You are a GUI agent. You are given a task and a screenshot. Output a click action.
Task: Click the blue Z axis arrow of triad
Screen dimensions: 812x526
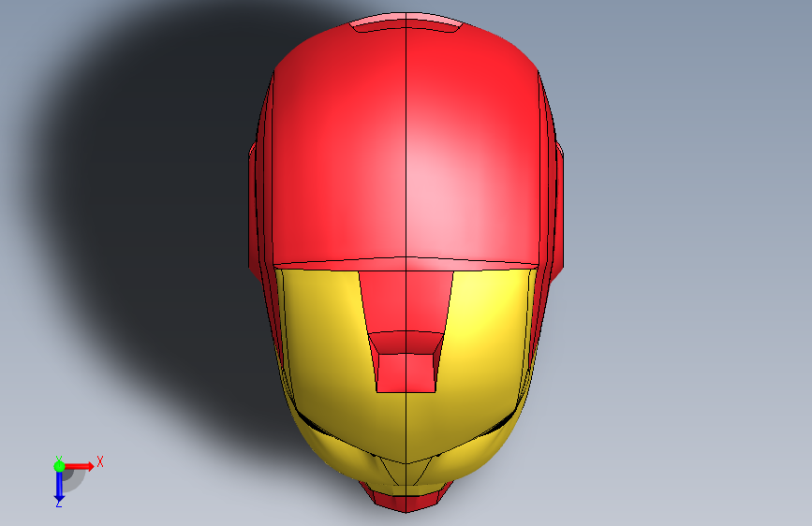pos(59,488)
